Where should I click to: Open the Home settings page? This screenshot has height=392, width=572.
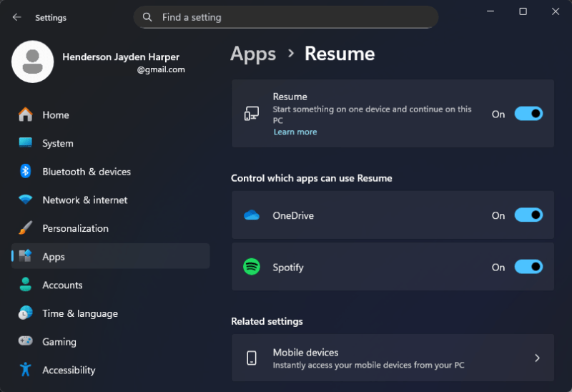pos(111,114)
